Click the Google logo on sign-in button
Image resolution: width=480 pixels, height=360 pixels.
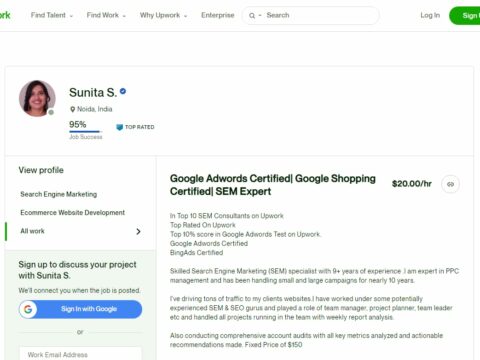tap(28, 309)
